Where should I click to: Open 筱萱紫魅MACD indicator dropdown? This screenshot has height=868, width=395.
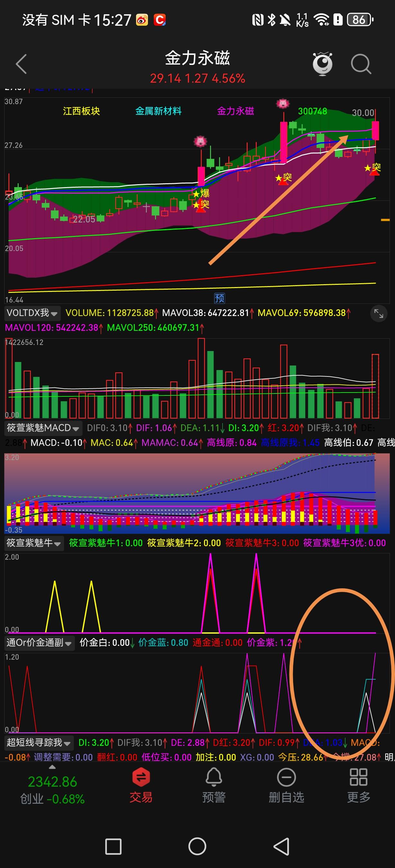[43, 428]
